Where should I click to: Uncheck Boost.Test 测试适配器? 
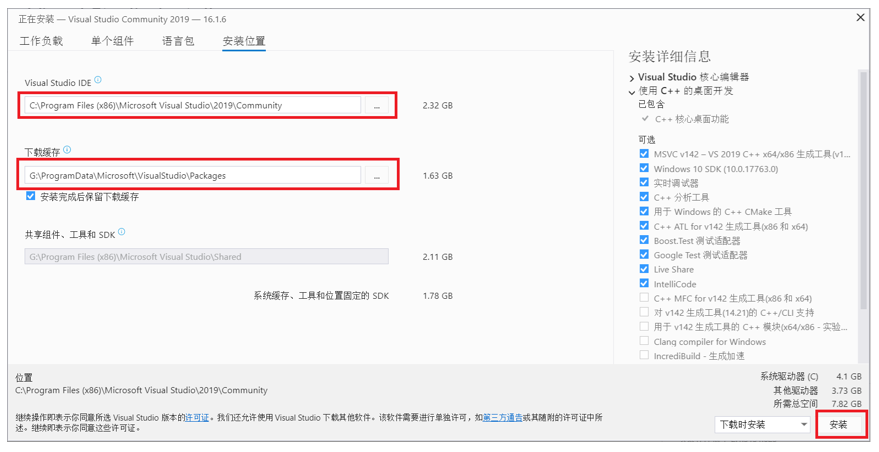click(644, 240)
